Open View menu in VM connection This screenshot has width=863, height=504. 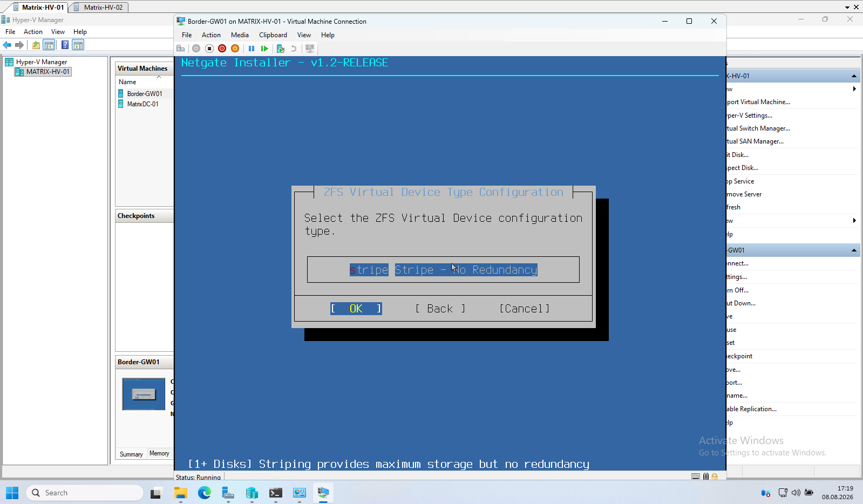[x=304, y=35]
